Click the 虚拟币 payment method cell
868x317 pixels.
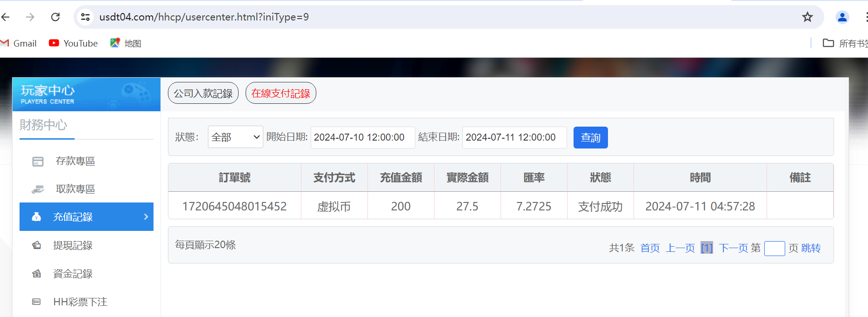tap(334, 206)
